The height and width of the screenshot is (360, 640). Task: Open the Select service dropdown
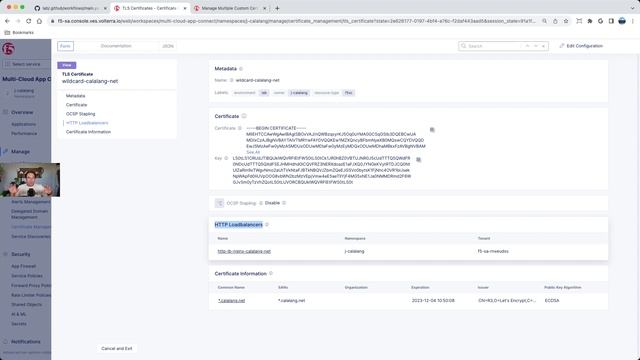click(x=26, y=64)
